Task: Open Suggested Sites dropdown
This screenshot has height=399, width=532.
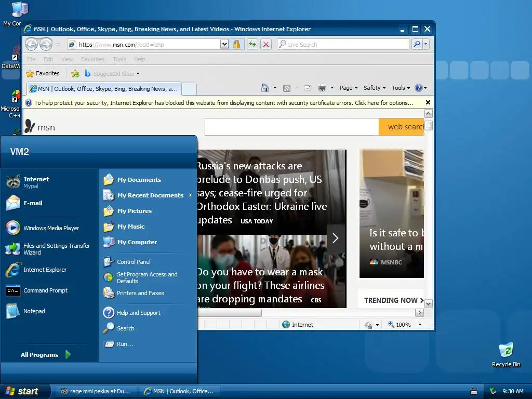Action: point(112,73)
